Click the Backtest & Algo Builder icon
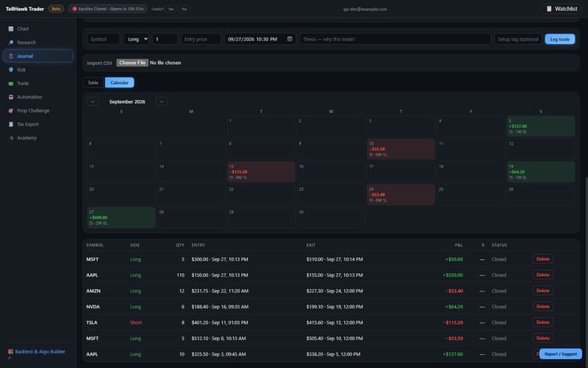The height and width of the screenshot is (368, 588). [x=10, y=352]
